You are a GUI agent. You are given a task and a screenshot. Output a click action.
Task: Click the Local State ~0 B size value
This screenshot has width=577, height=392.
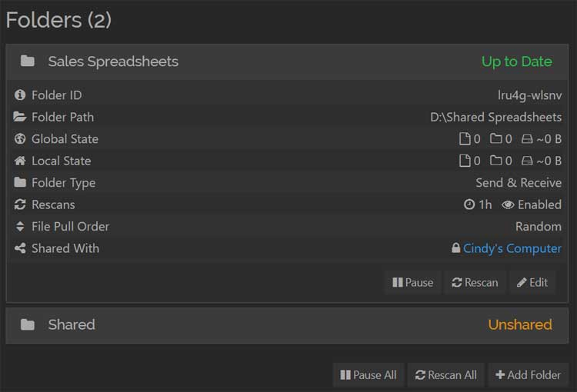point(549,161)
